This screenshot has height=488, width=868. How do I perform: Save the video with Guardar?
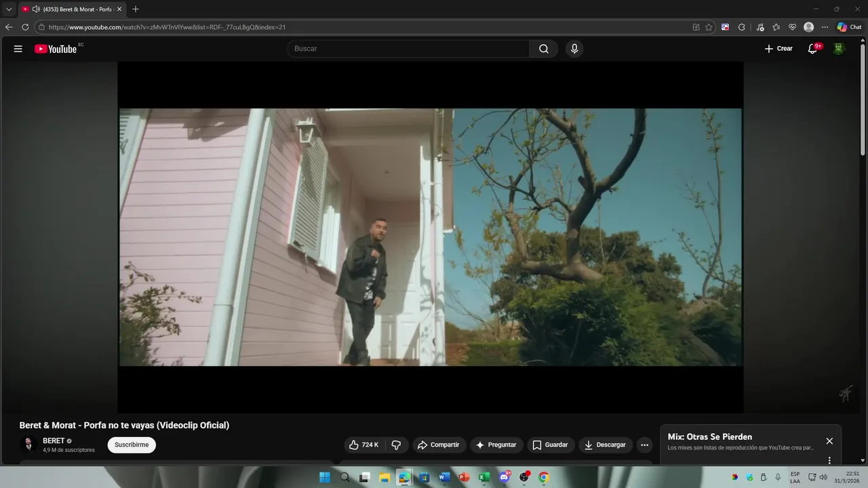pos(551,445)
